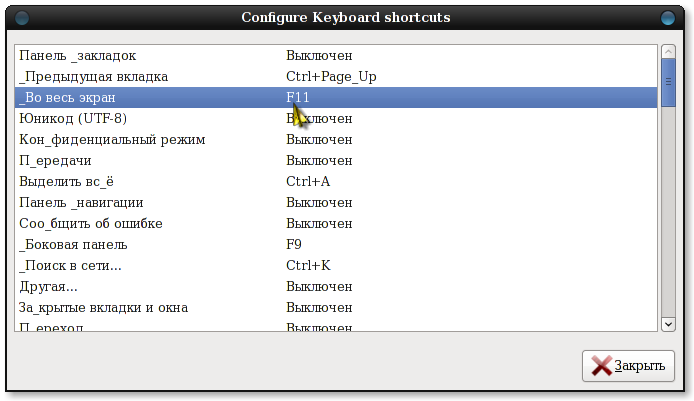Select the 'П_ередачи' row
Screen dimensions: 694x401
[x=336, y=161]
